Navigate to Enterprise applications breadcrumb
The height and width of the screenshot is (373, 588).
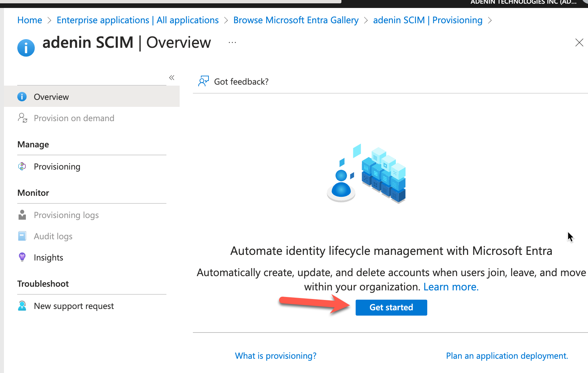tap(138, 20)
